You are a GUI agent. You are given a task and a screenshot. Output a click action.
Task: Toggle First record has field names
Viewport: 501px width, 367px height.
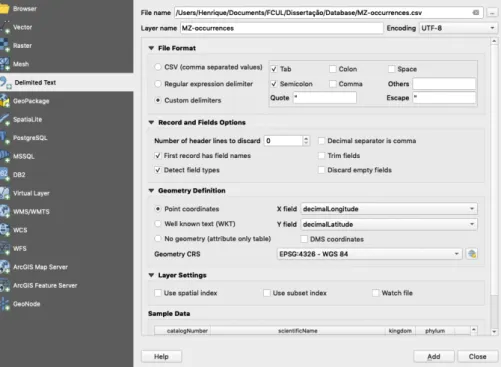pos(158,156)
